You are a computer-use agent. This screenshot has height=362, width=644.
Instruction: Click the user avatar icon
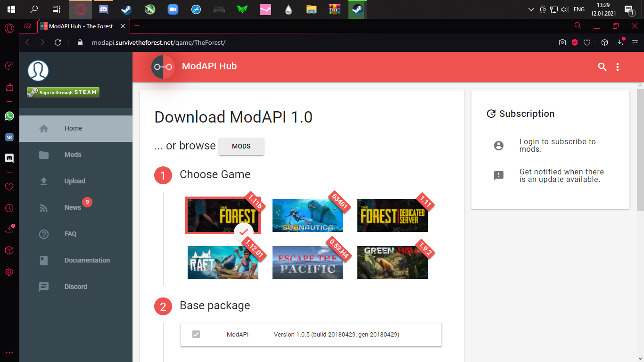point(38,71)
